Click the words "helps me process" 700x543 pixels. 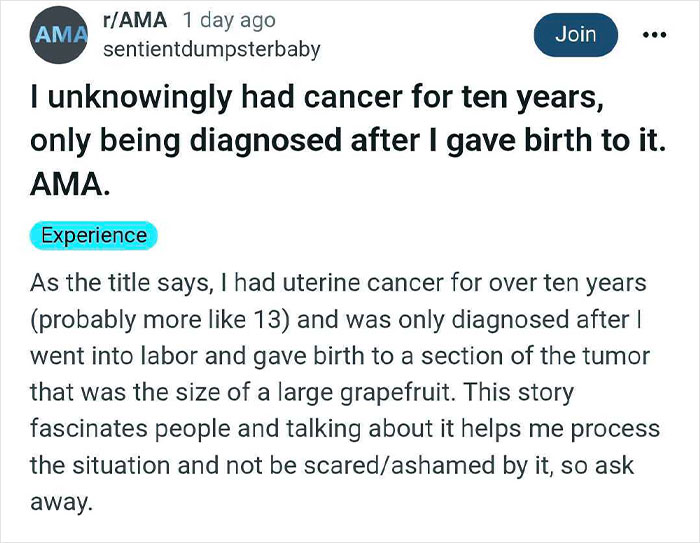pos(496,429)
